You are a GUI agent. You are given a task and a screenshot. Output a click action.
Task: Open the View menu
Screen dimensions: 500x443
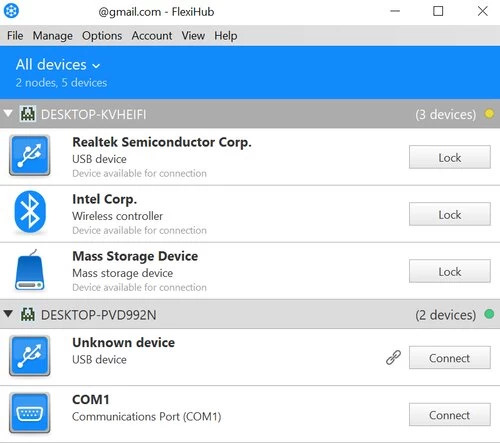pyautogui.click(x=193, y=36)
